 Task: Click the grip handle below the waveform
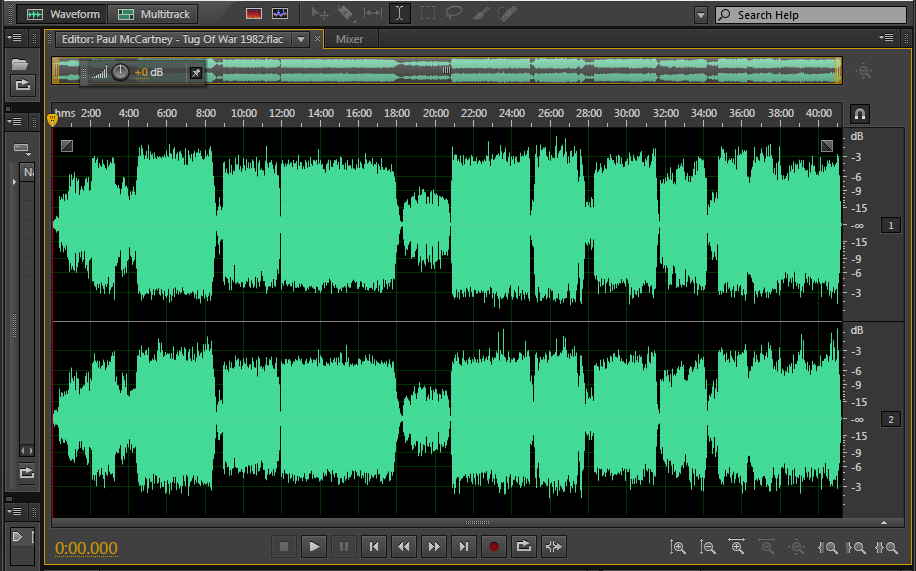[477, 522]
